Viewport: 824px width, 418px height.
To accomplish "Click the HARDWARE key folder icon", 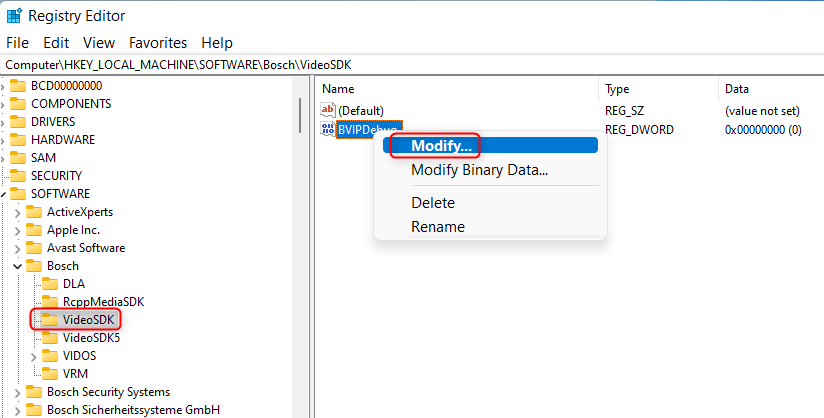I will [17, 140].
